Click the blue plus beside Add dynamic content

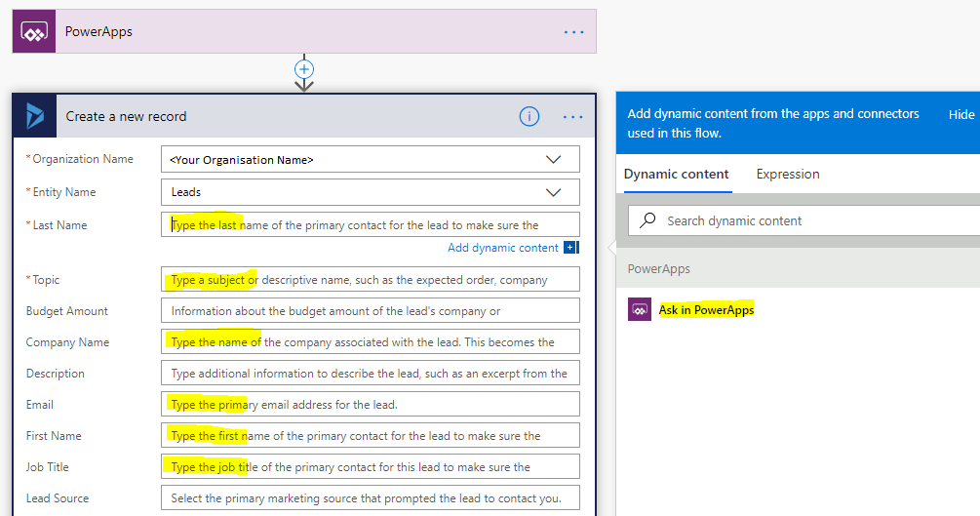pos(571,248)
